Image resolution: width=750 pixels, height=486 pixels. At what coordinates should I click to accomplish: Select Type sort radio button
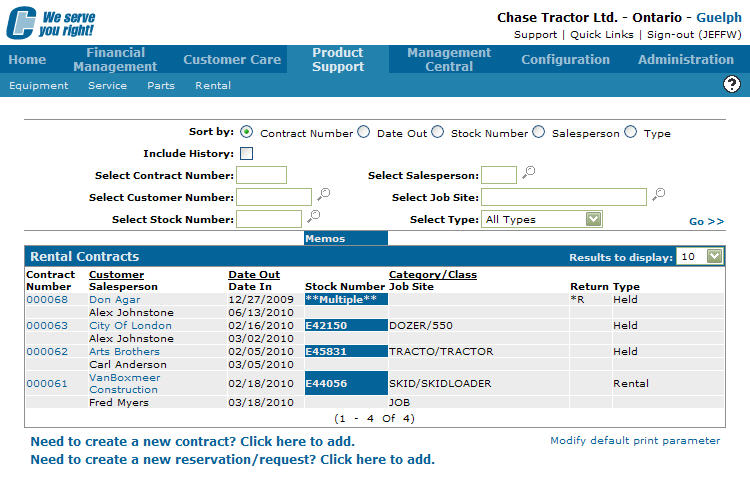[630, 132]
